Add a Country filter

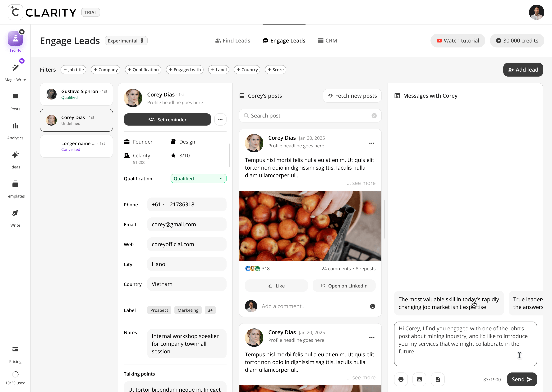tap(247, 70)
